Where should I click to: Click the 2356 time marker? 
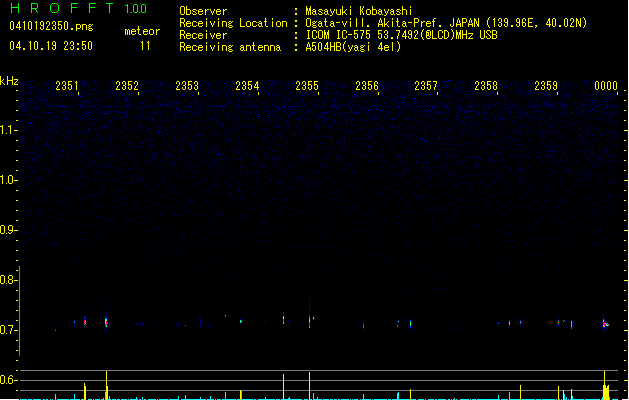click(x=367, y=86)
